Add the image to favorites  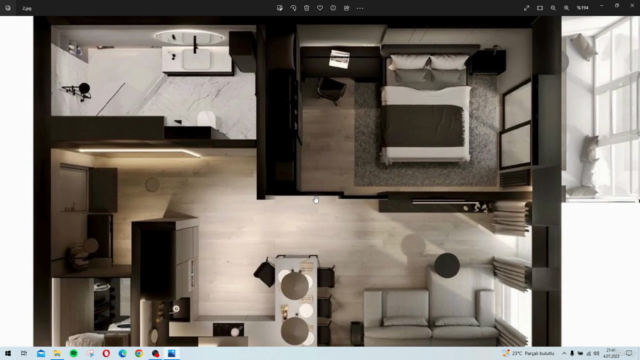[x=320, y=8]
